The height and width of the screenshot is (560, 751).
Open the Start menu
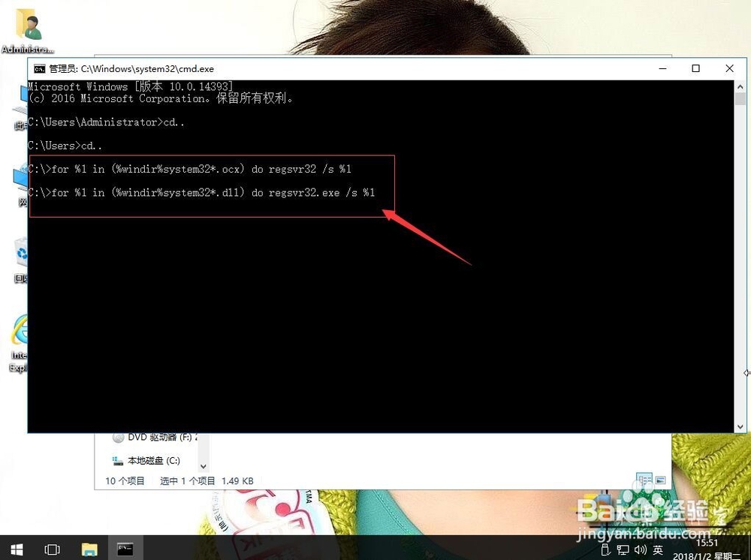15,549
